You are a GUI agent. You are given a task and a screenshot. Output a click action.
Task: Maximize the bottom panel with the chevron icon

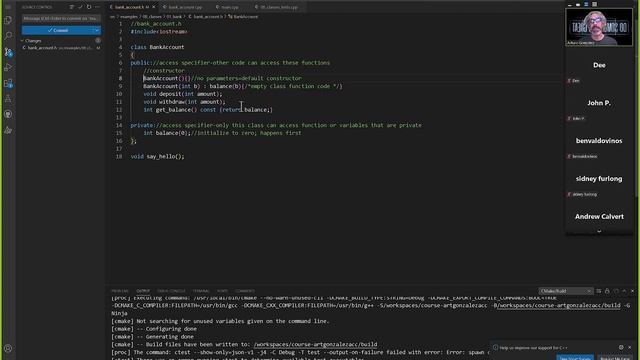click(624, 291)
